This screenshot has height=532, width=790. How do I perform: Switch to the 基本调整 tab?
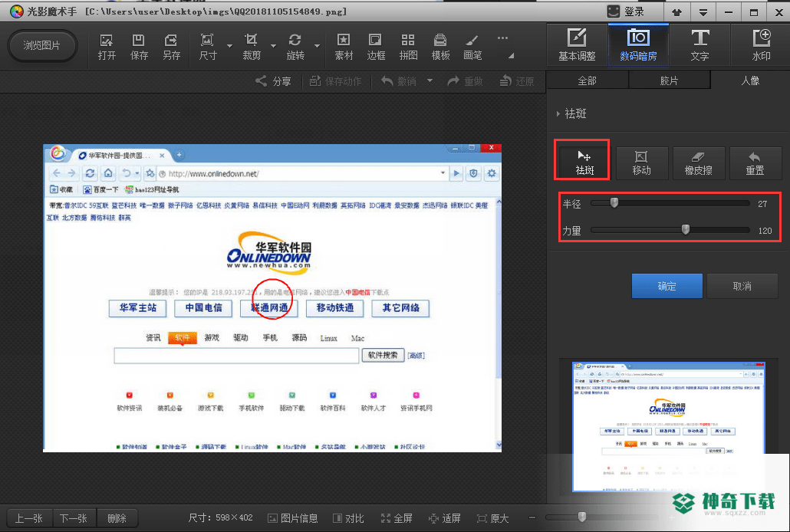tap(577, 44)
